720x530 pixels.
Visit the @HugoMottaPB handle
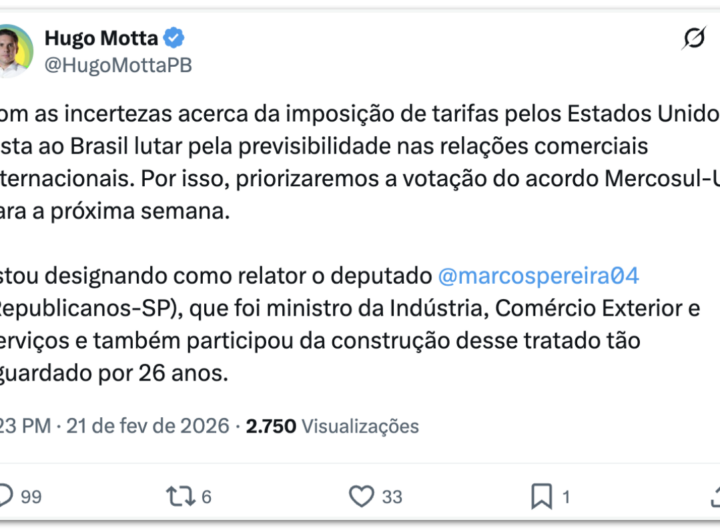click(x=118, y=65)
